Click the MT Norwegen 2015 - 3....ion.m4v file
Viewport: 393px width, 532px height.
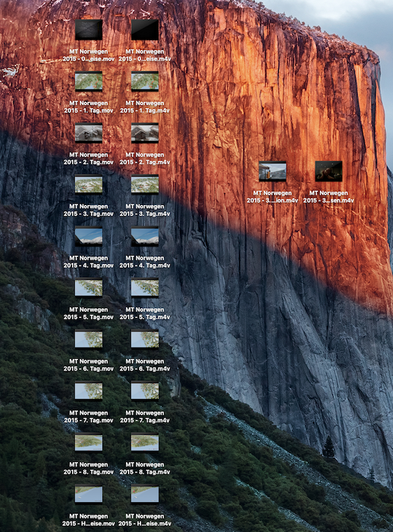[273, 171]
